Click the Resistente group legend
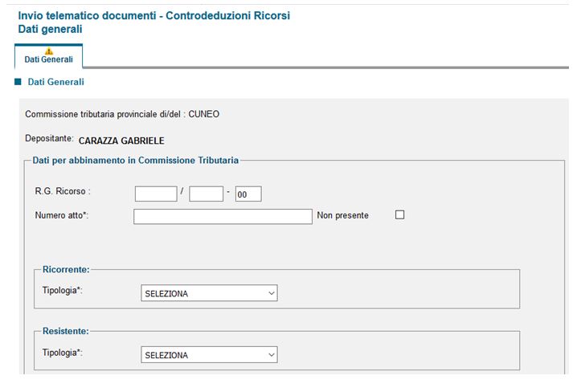This screenshot has width=577, height=392. click(x=65, y=330)
